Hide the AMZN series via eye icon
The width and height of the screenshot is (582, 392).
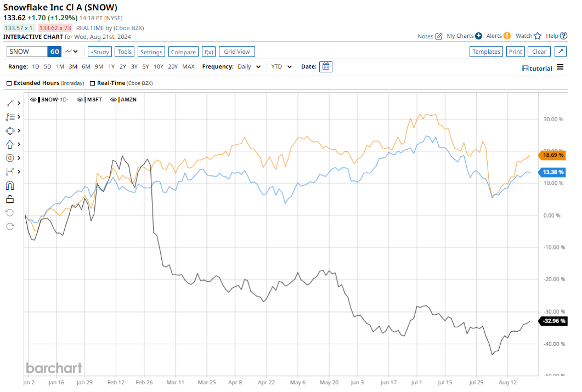tap(113, 100)
